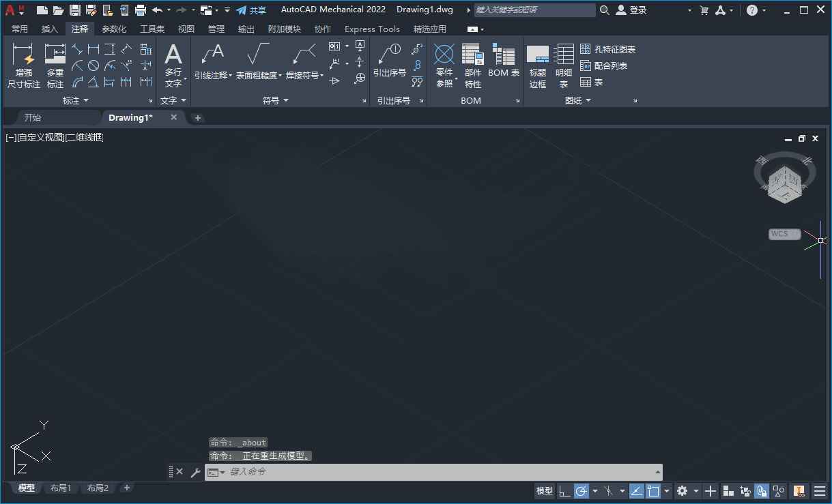Click the search magnifier icon
The width and height of the screenshot is (832, 504).
(x=605, y=10)
